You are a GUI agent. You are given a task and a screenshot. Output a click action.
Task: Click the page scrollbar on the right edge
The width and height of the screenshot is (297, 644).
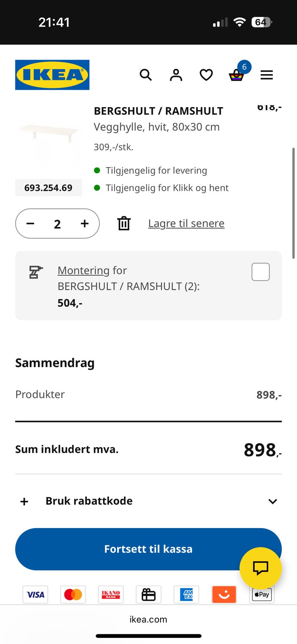tap(293, 203)
